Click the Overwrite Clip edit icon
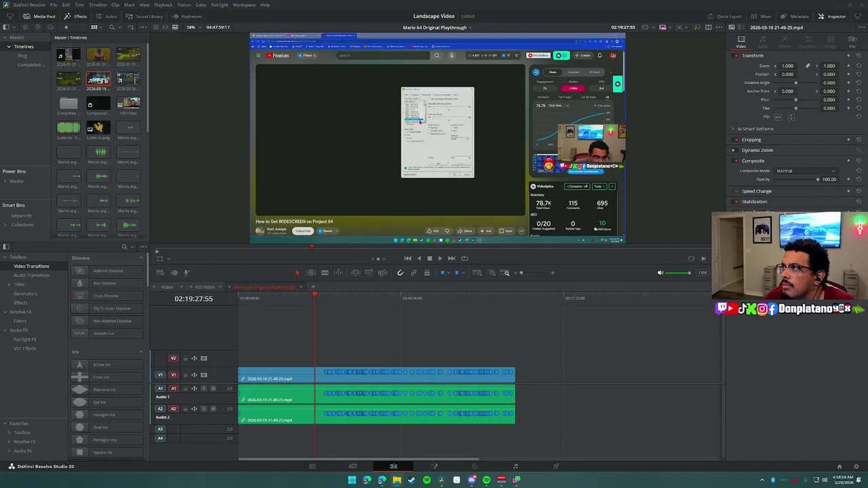This screenshot has height=488, width=868. pos(369,272)
